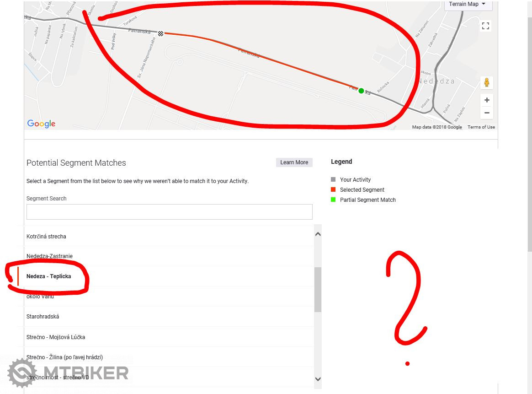This screenshot has width=532, height=394.
Task: Click the red Selected Segment legend swatch
Action: click(333, 189)
